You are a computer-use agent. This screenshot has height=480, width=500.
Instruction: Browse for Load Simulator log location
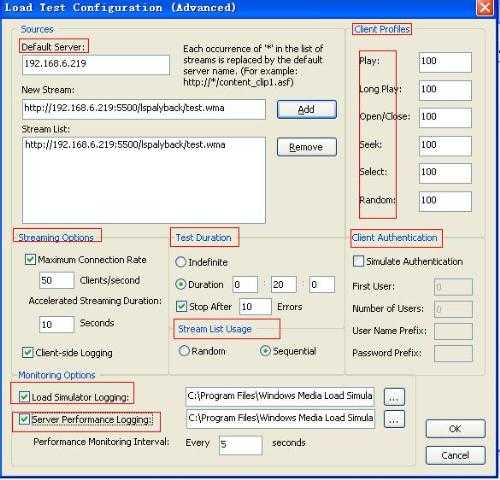point(394,397)
